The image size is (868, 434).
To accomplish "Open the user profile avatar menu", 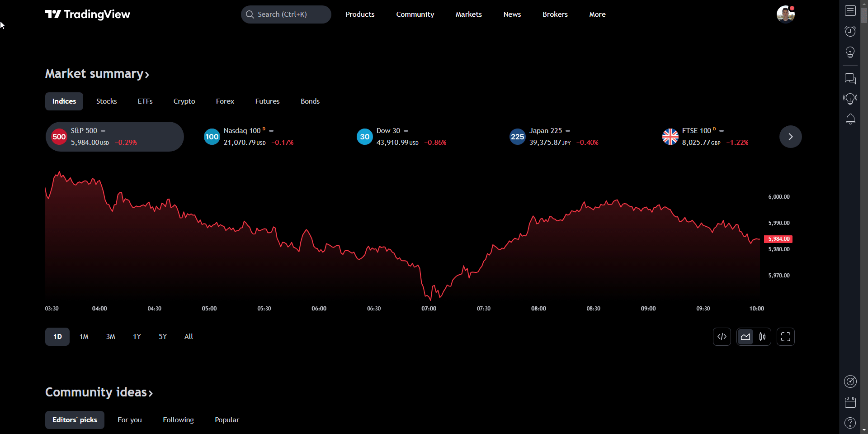I will click(786, 14).
